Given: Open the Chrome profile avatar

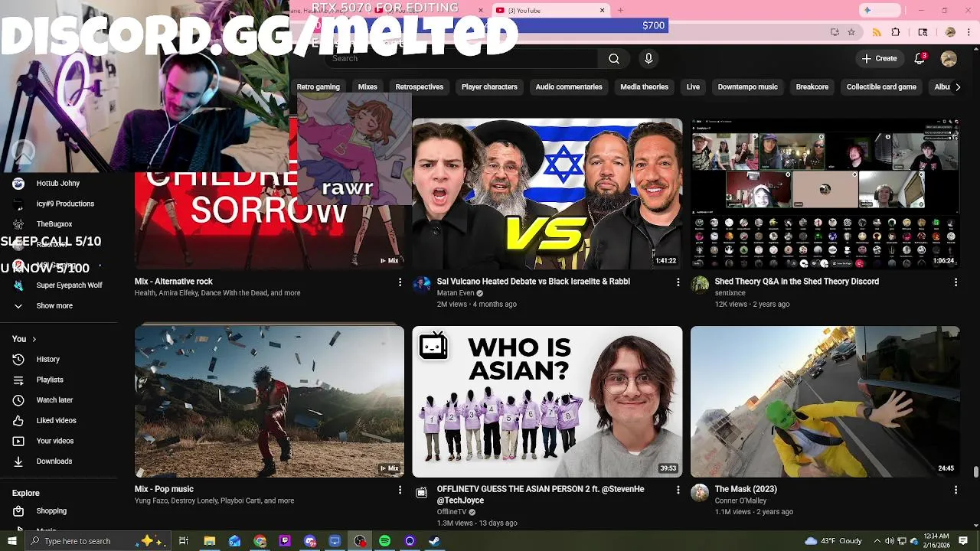Looking at the screenshot, I should pyautogui.click(x=950, y=32).
